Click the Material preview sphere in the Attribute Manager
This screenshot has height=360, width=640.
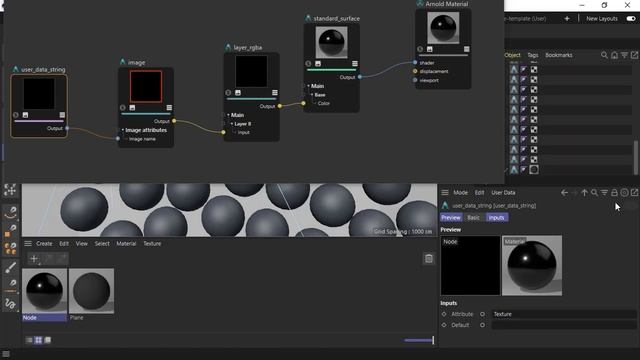pyautogui.click(x=532, y=266)
